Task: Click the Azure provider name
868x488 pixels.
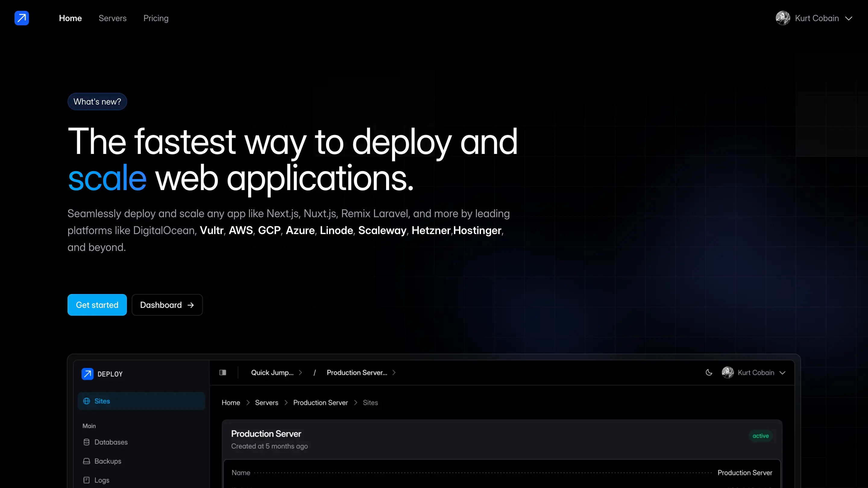Action: click(300, 230)
